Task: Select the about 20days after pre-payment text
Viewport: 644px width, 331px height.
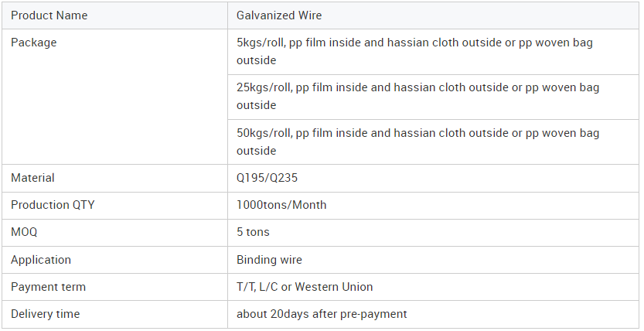Action: (322, 314)
